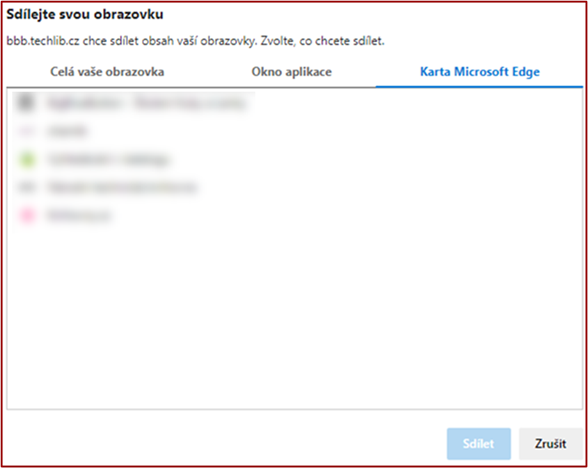Click the gray favicon of the fourth entry

tap(27, 187)
